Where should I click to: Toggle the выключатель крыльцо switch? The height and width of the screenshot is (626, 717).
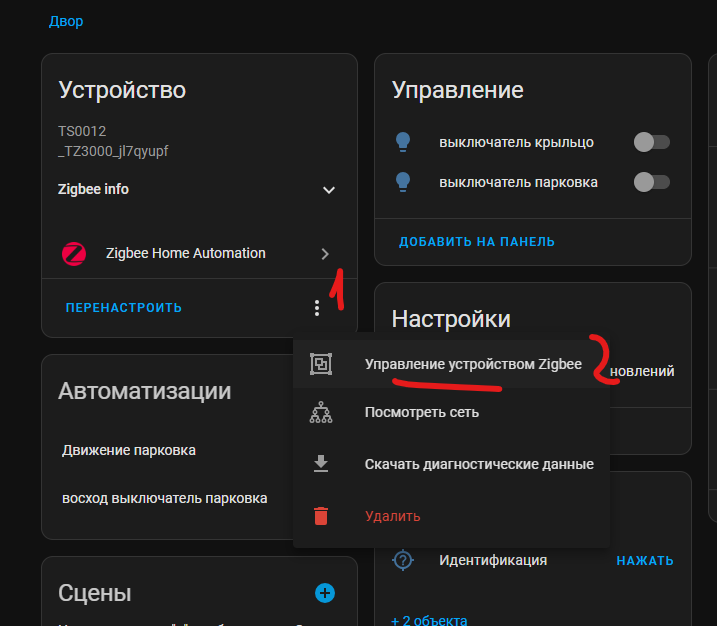click(x=651, y=142)
